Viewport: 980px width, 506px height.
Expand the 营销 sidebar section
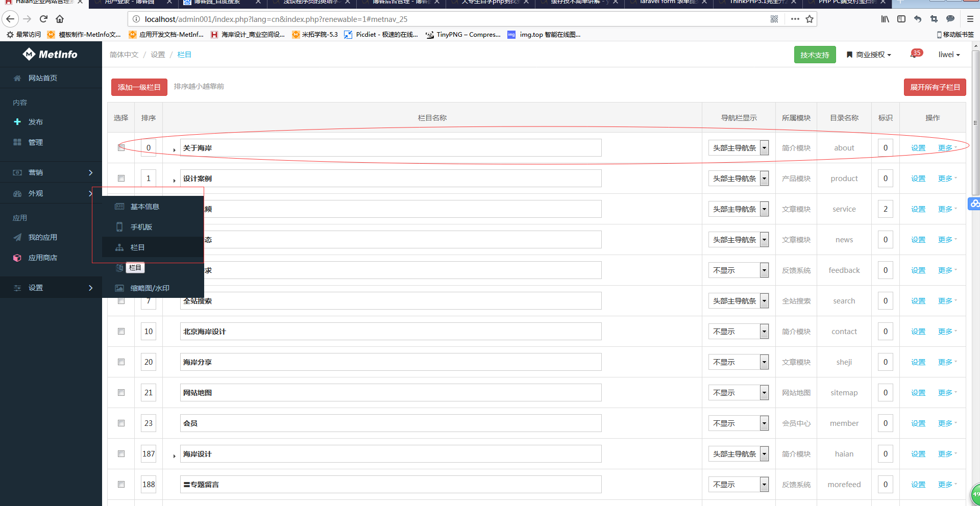[51, 172]
